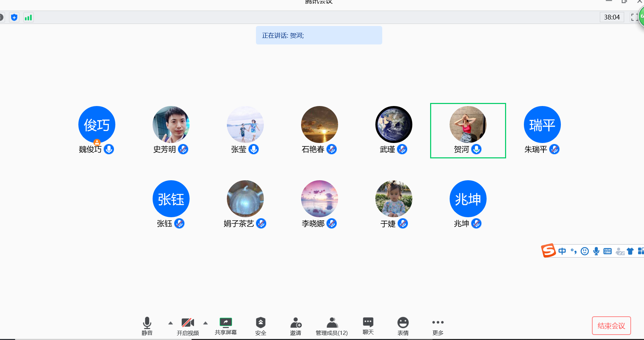Open the Chat (聊天) window
Image resolution: width=644 pixels, height=340 pixels.
tap(368, 322)
